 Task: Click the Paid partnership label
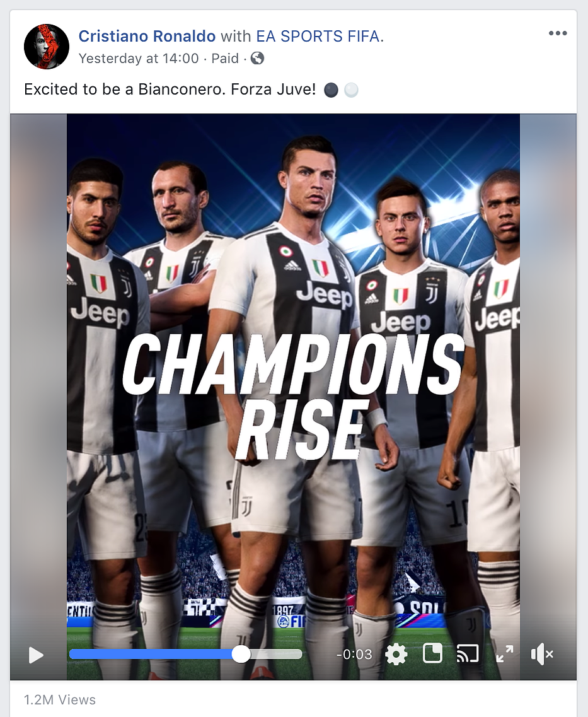(225, 59)
